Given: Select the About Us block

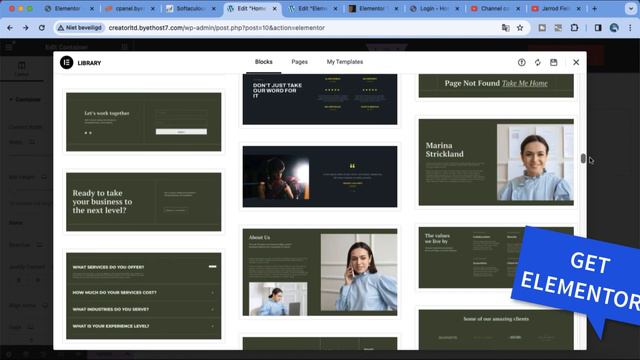Looking at the screenshot, I should 320,272.
